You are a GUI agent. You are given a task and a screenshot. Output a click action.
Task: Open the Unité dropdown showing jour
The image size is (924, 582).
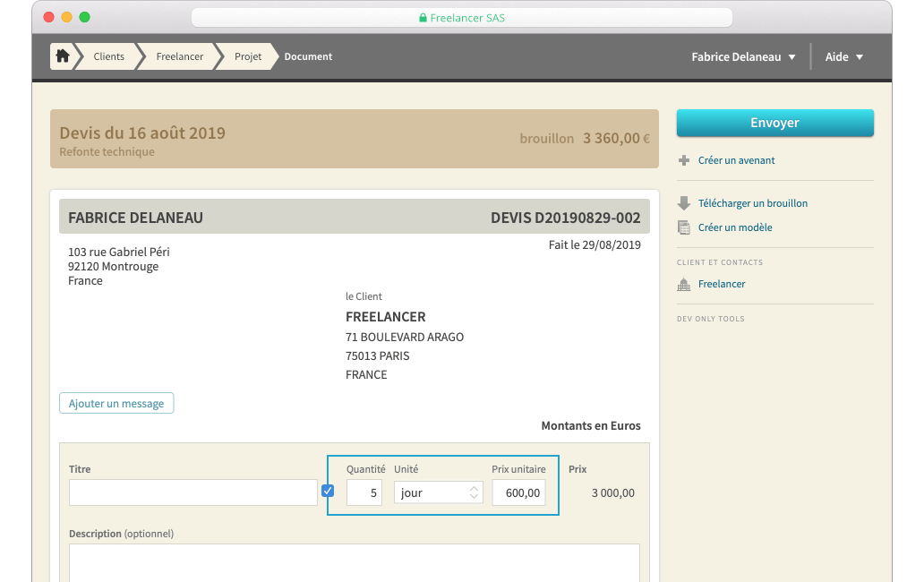(439, 492)
